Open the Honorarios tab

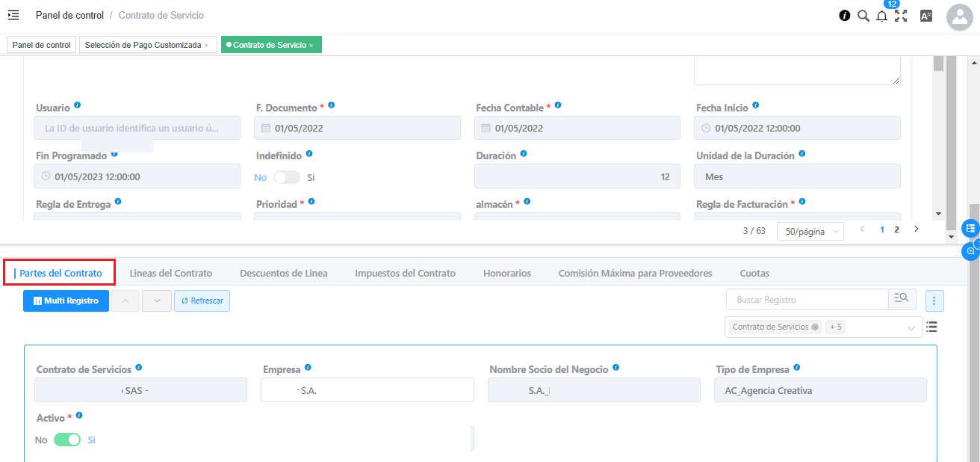[506, 274]
